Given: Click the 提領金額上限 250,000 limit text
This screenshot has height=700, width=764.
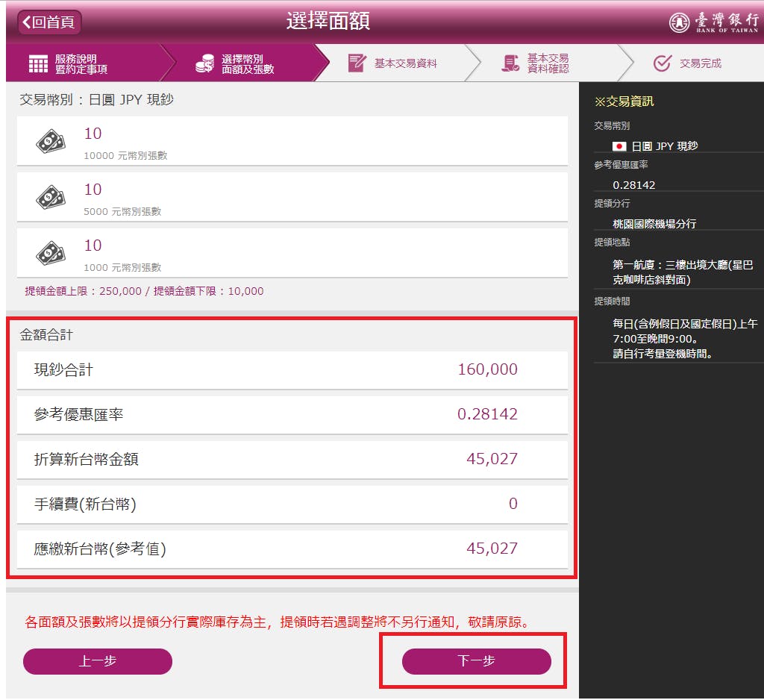Looking at the screenshot, I should tap(83, 291).
